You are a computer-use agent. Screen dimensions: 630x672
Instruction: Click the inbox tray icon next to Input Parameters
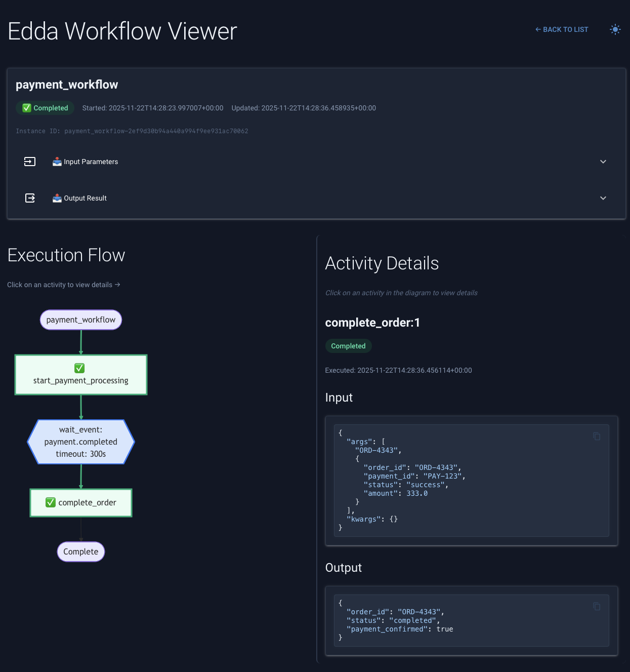click(x=57, y=162)
